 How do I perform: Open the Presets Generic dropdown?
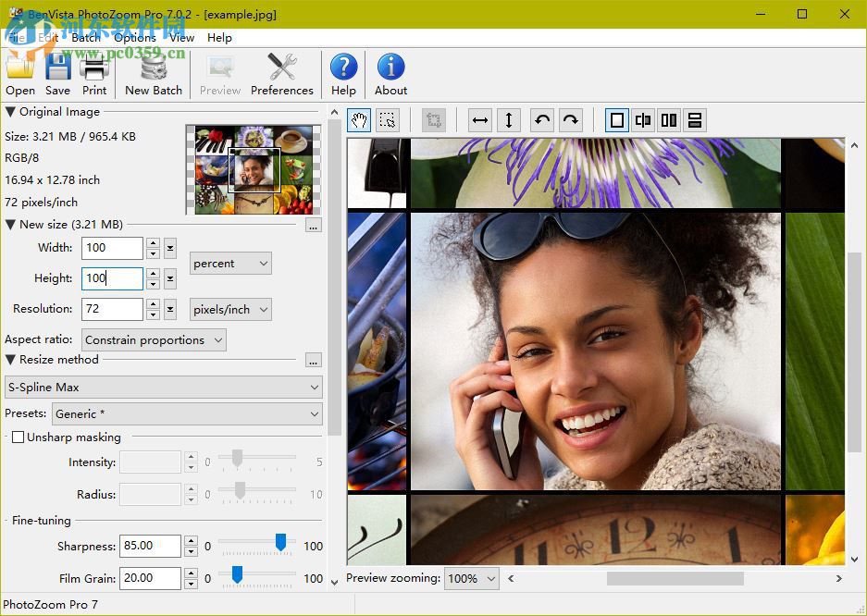click(x=187, y=413)
